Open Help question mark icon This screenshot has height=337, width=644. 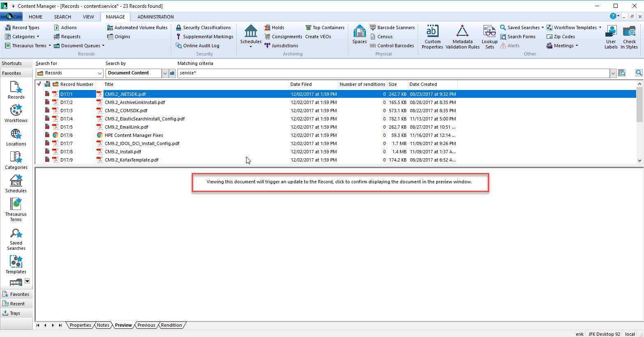pos(613,16)
